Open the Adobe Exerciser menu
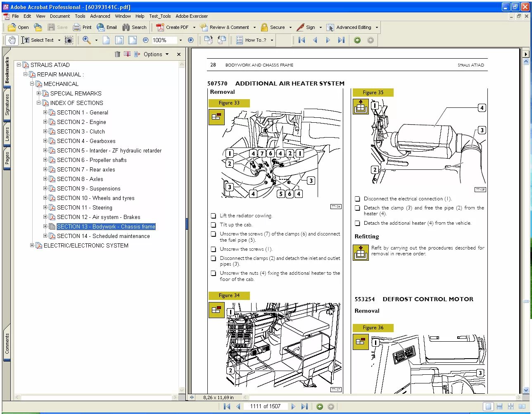 (192, 16)
